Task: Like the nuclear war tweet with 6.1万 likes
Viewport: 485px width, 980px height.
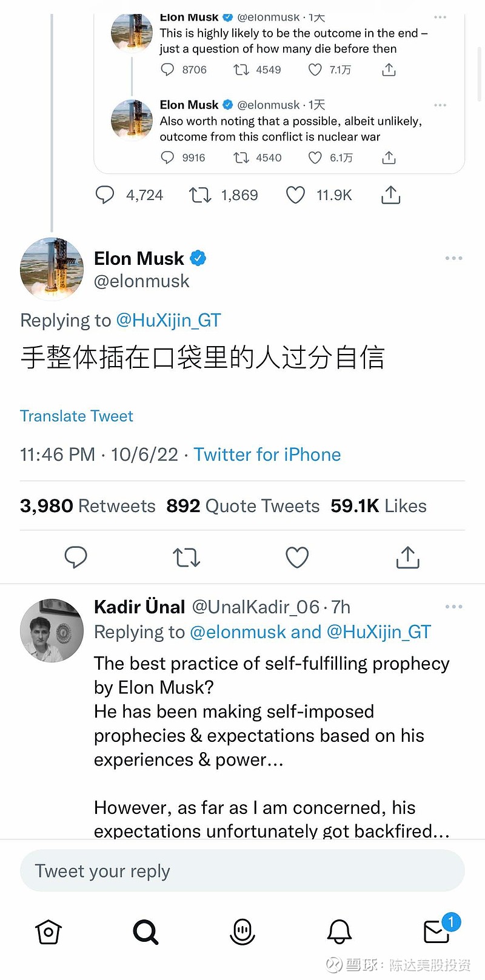Action: click(x=315, y=158)
